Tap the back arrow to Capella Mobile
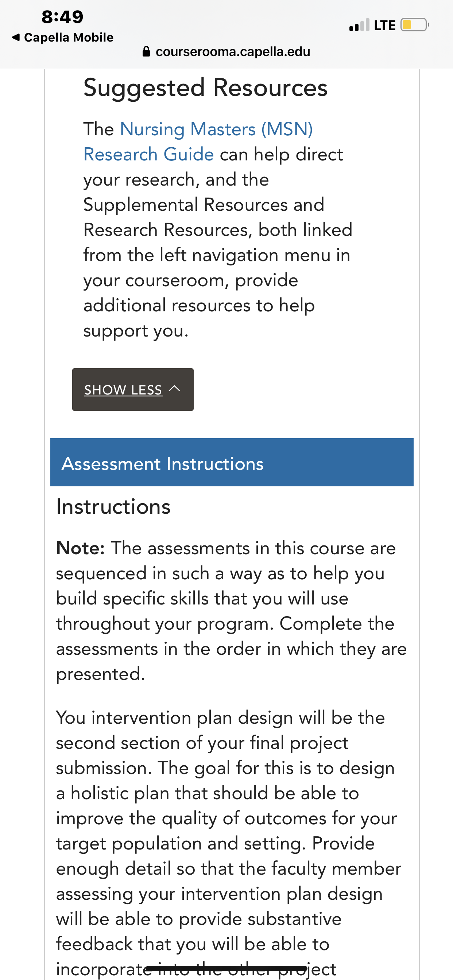The width and height of the screenshot is (453, 980). point(16,37)
